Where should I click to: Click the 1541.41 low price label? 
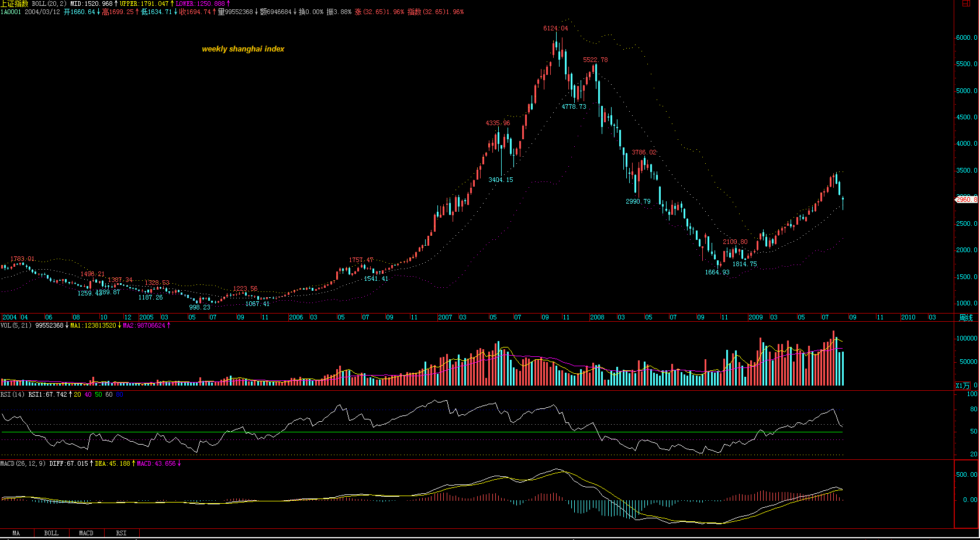click(376, 278)
